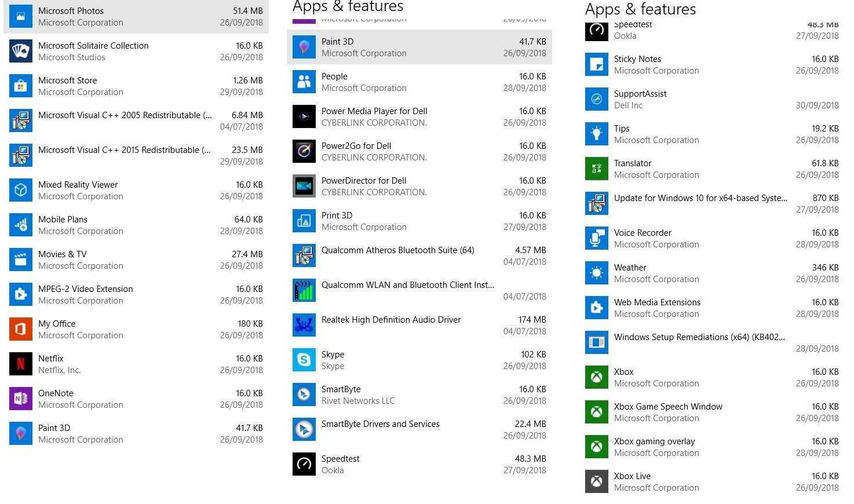This screenshot has height=504, width=854.
Task: Click the '30/09/2018' SupportAssist date
Action: [x=817, y=105]
